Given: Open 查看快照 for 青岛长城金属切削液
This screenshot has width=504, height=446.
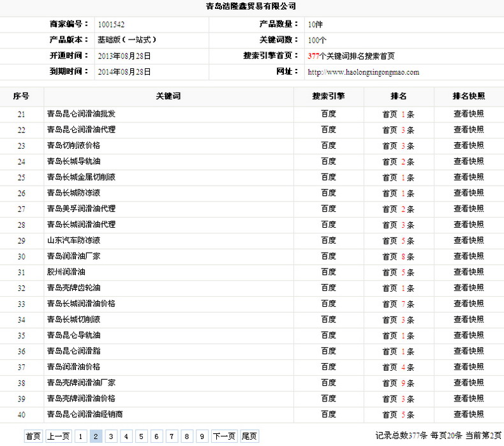Looking at the screenshot, I should click(469, 177).
